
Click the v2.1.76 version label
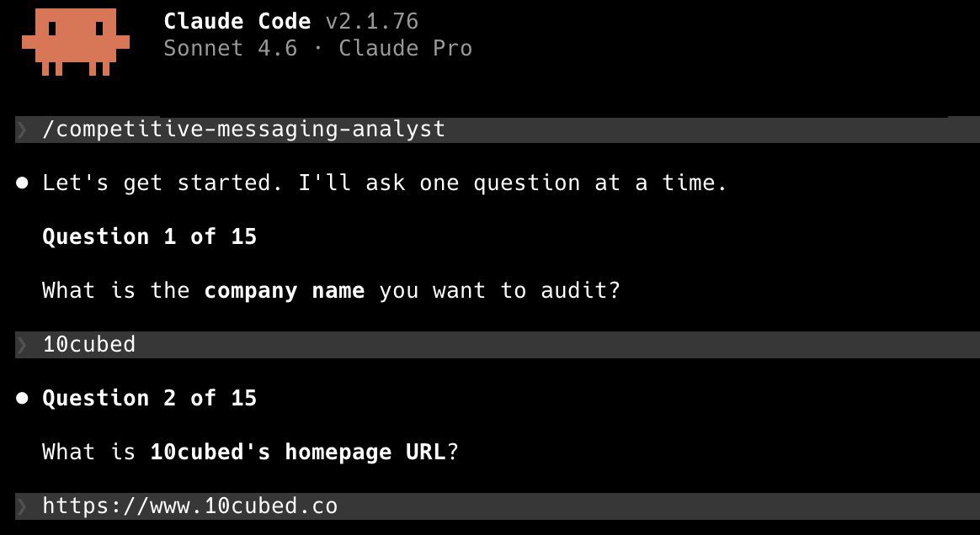(371, 21)
